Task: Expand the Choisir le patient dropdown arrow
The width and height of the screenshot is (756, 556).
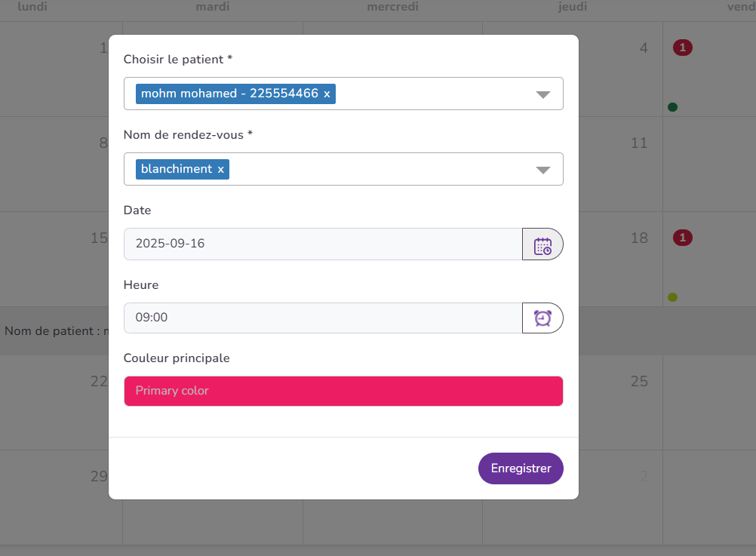Action: point(542,94)
